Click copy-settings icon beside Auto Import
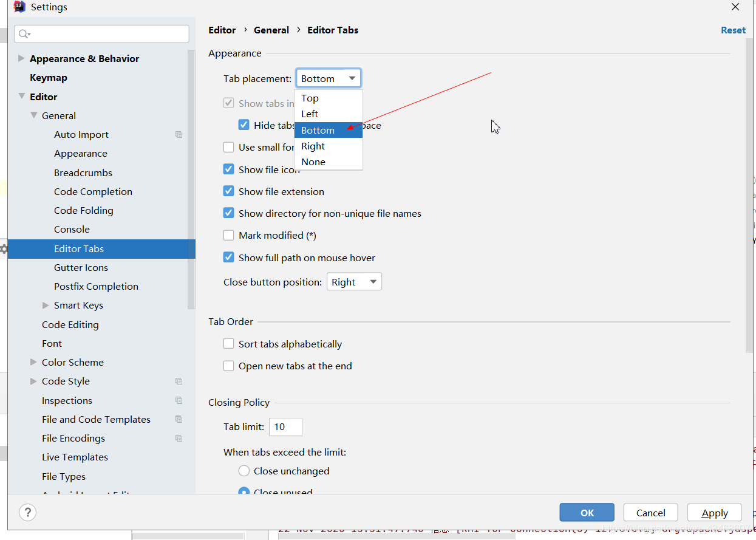756x540 pixels. pyautogui.click(x=179, y=135)
